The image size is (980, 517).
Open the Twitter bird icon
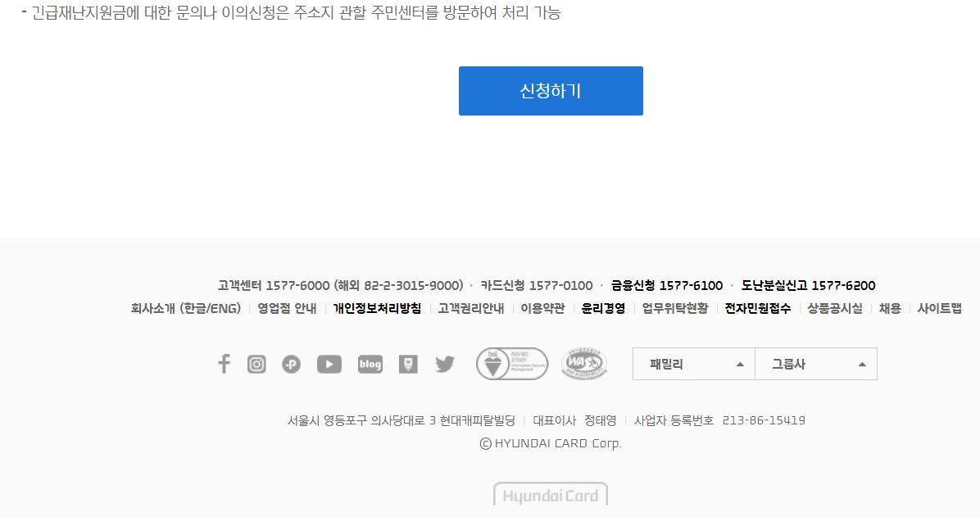pos(445,364)
